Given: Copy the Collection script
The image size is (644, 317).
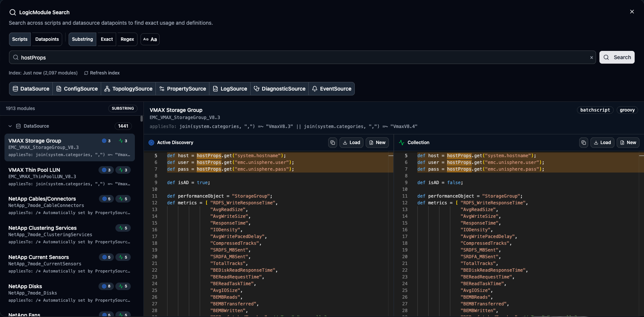Looking at the screenshot, I should coord(584,143).
